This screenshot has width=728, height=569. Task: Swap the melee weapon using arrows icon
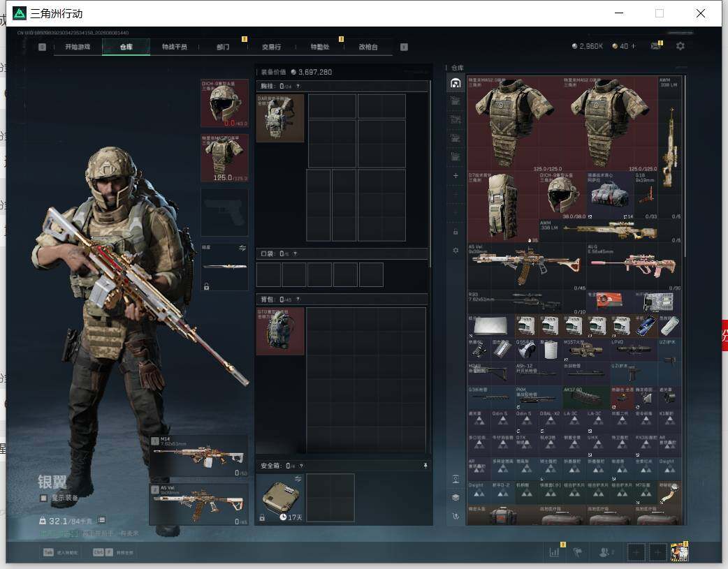pyautogui.click(x=242, y=249)
